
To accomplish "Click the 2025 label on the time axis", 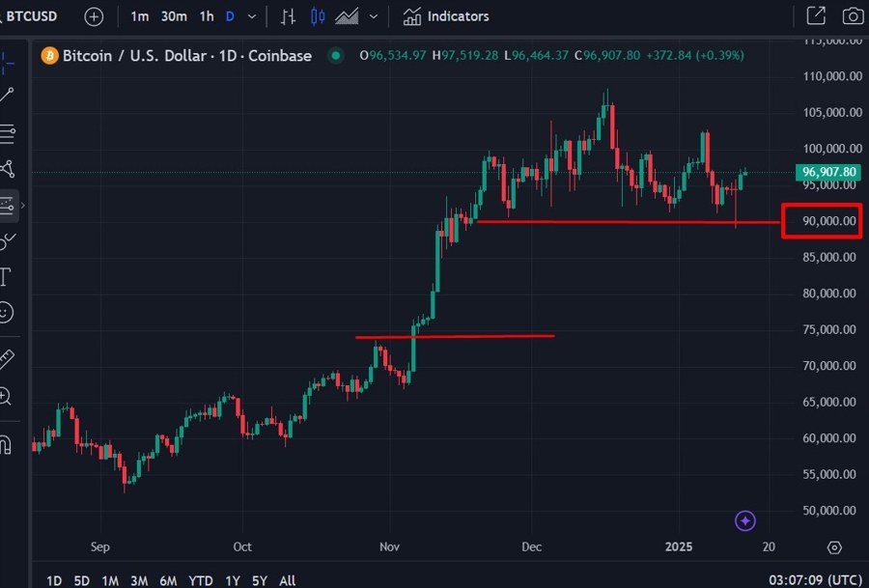I will coord(679,547).
